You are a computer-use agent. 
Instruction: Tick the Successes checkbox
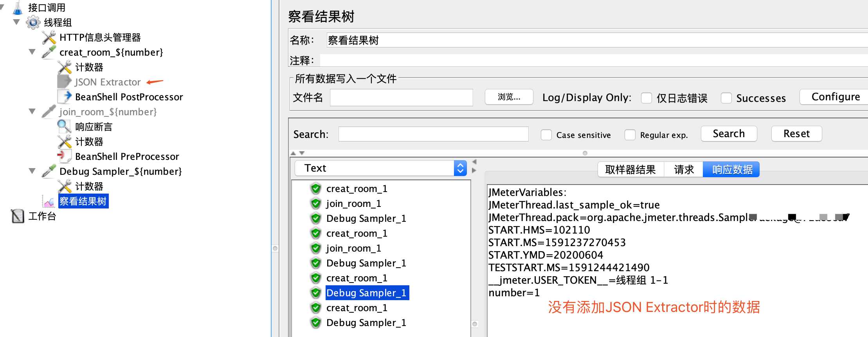coord(726,98)
